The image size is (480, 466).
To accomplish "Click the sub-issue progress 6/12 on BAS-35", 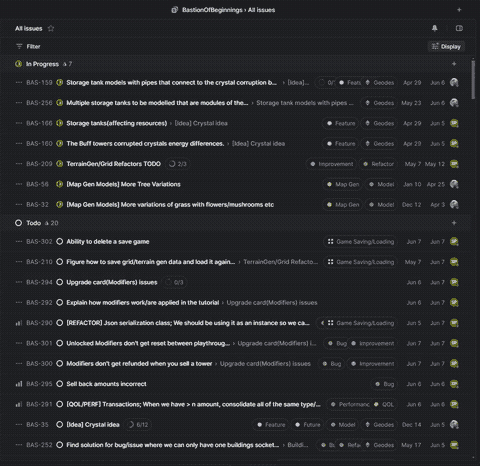I will 138,424.
